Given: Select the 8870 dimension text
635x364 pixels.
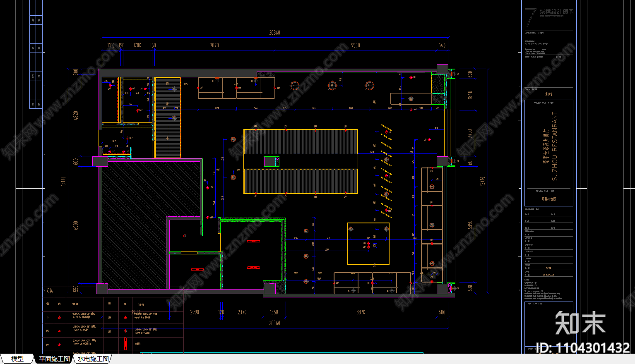Looking at the screenshot, I should pos(361,312).
